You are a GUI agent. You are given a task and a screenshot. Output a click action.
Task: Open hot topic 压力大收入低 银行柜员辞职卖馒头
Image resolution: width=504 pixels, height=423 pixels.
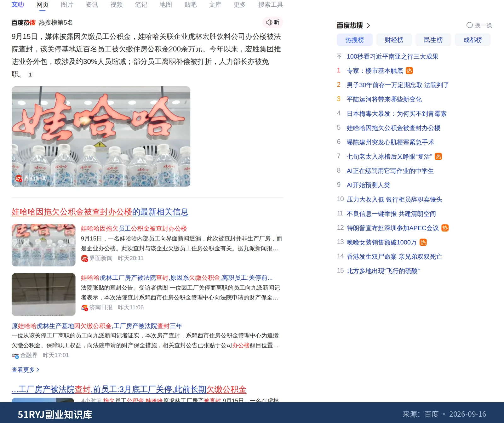[394, 199]
